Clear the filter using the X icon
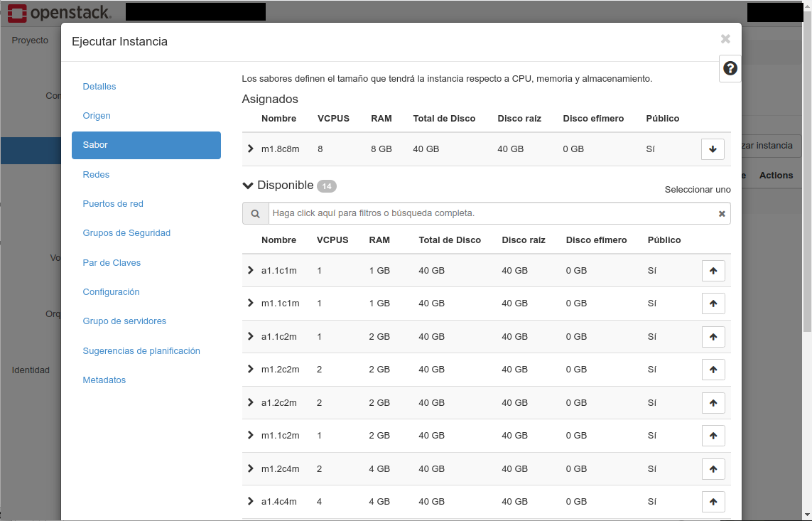 (721, 213)
